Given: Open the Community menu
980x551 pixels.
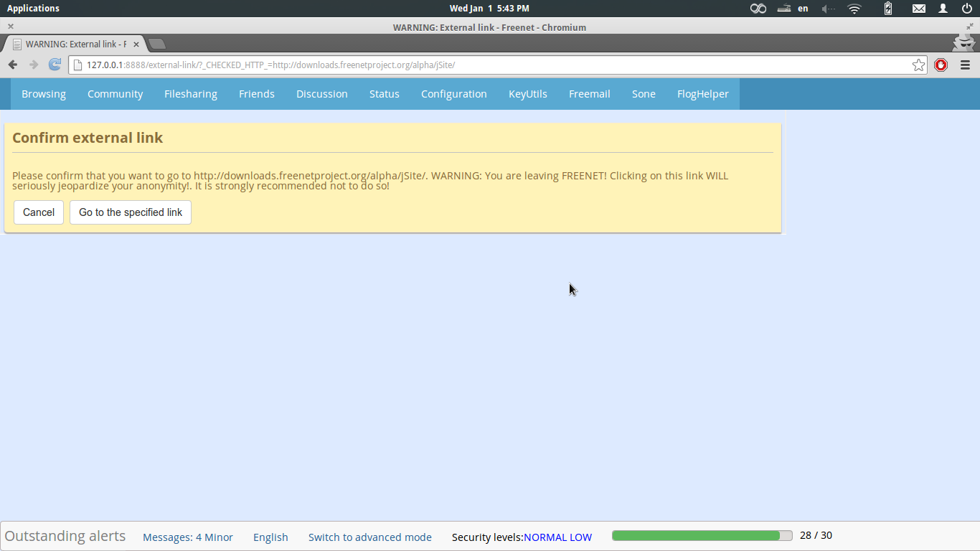Looking at the screenshot, I should [115, 94].
